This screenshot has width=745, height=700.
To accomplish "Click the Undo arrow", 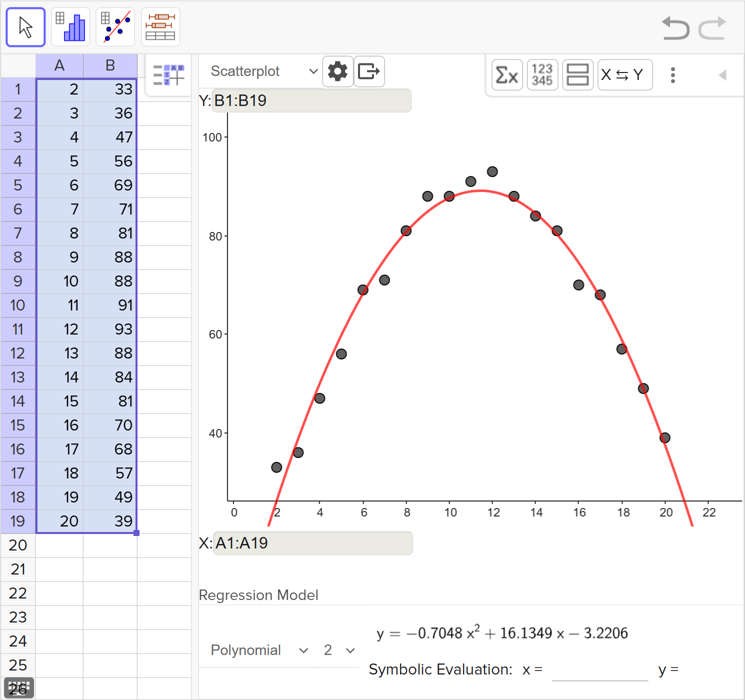I will pos(675,28).
